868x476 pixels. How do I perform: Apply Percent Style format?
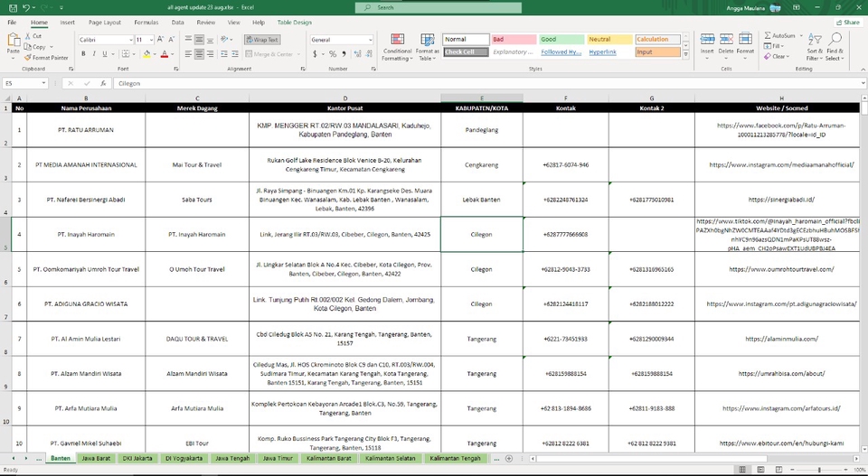pyautogui.click(x=333, y=54)
